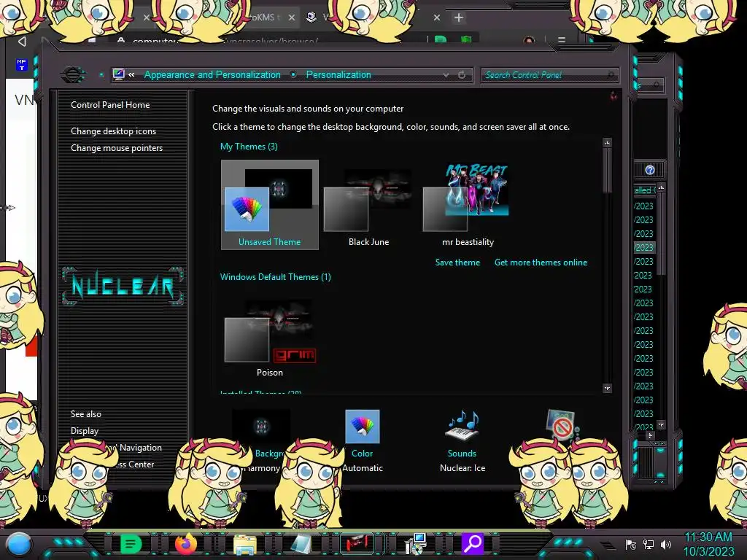747x560 pixels.
Task: Open the Start orb menu
Action: tap(18, 544)
